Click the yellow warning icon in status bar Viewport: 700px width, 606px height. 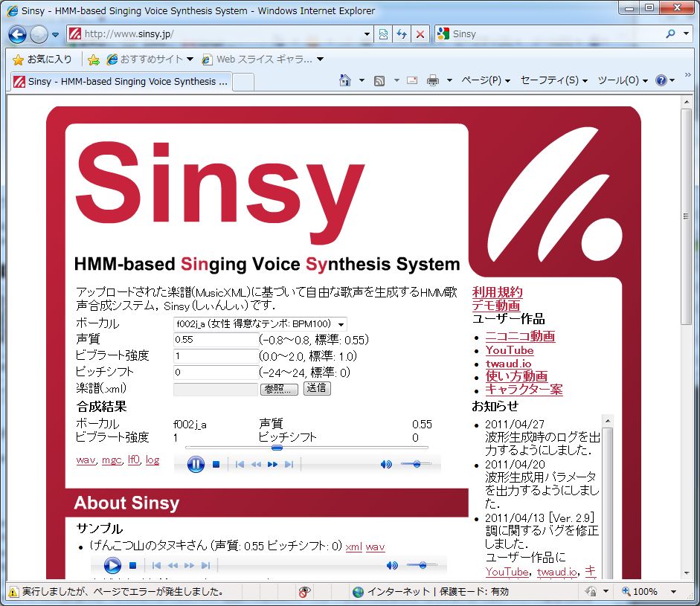coord(13,592)
